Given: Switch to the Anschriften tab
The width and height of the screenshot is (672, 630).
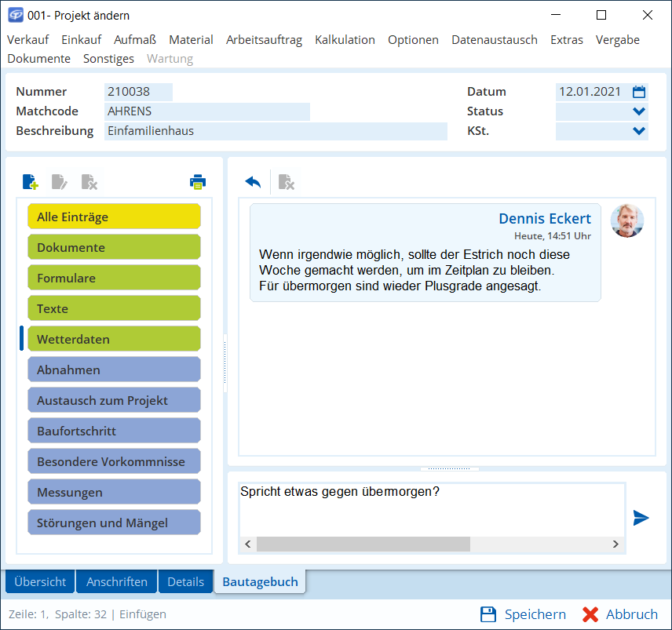Looking at the screenshot, I should (x=117, y=582).
